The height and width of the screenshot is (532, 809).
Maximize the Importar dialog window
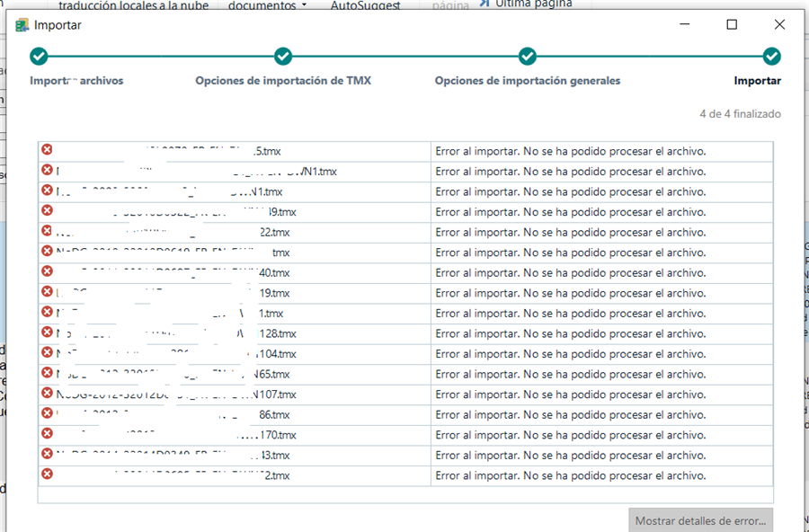coord(732,25)
